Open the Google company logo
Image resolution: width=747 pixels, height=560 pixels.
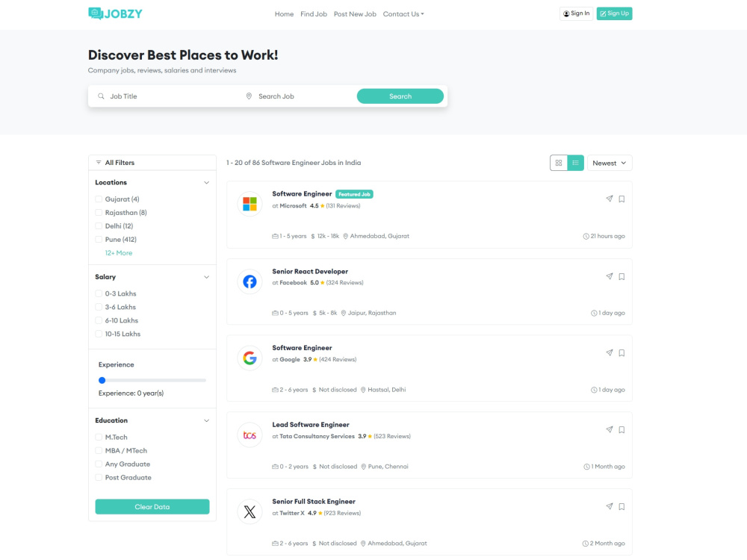[249, 358]
